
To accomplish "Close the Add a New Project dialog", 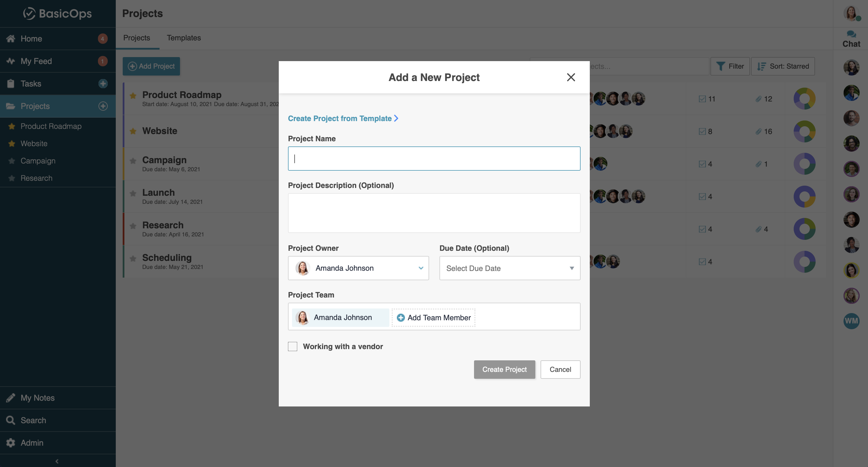I will pyautogui.click(x=571, y=77).
